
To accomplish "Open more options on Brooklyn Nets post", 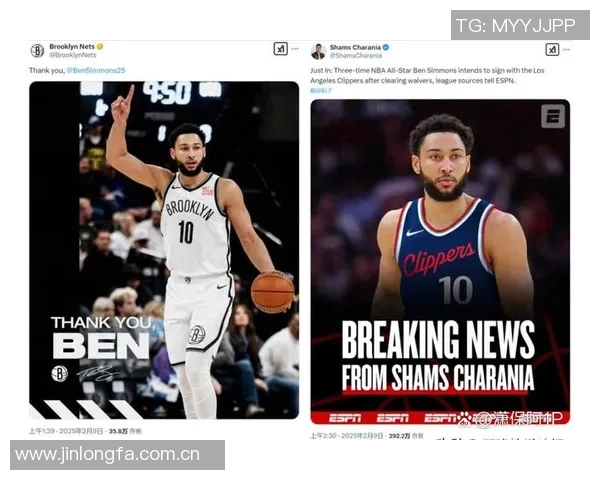I will pyautogui.click(x=295, y=49).
